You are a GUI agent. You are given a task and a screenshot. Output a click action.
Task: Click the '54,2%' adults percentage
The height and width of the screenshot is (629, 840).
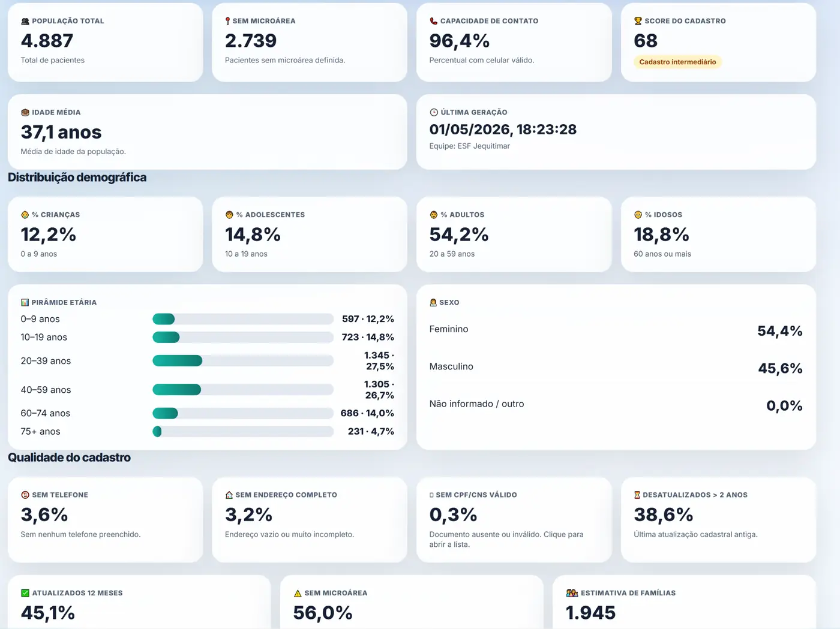pyautogui.click(x=459, y=234)
